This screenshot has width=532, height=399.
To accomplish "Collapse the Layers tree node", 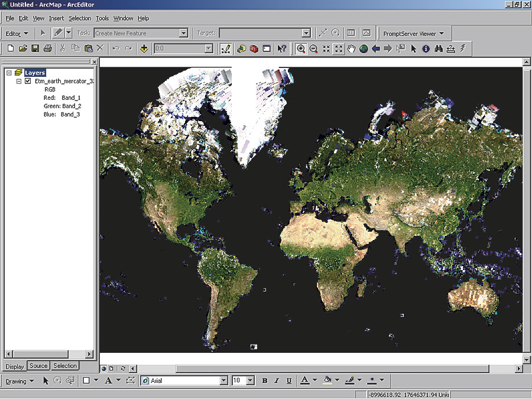I will point(9,73).
